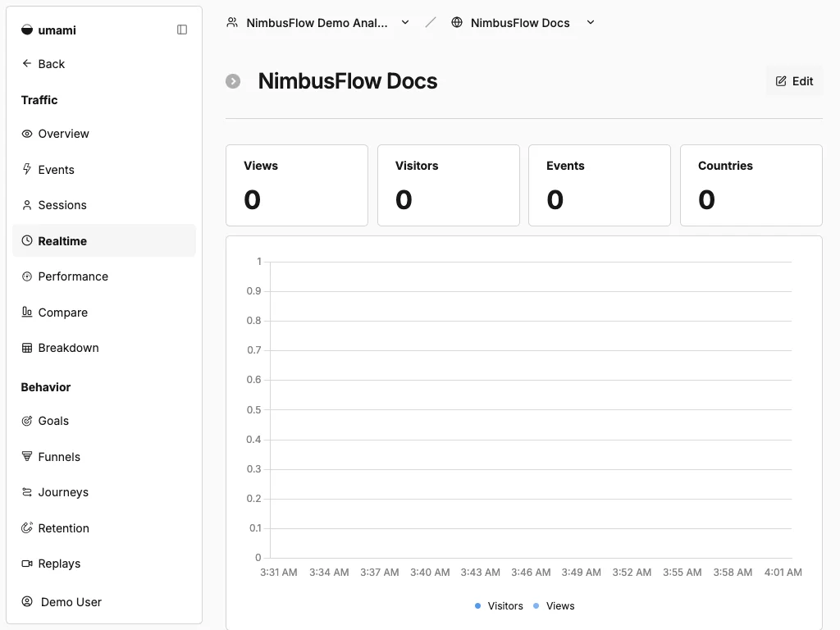Open the Sessions page

(x=104, y=205)
